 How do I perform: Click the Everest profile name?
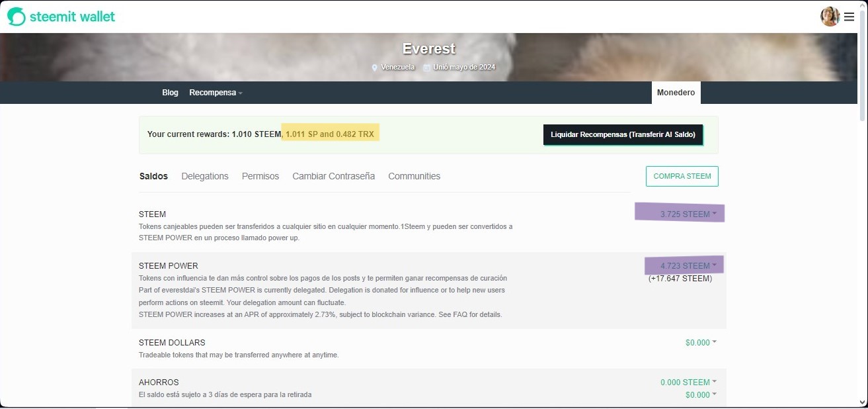(428, 49)
